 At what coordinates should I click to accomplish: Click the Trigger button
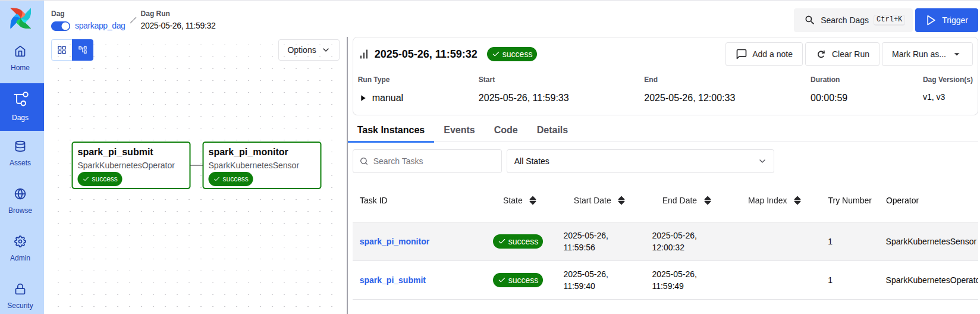(947, 20)
